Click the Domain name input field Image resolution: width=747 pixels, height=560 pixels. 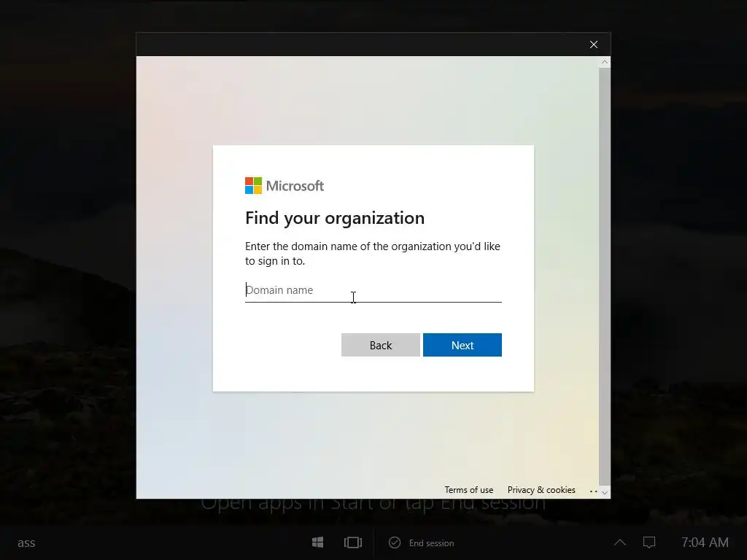click(x=373, y=290)
